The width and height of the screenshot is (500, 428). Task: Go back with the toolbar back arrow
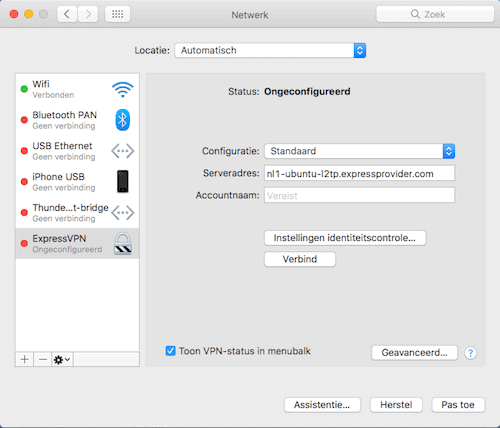click(67, 14)
